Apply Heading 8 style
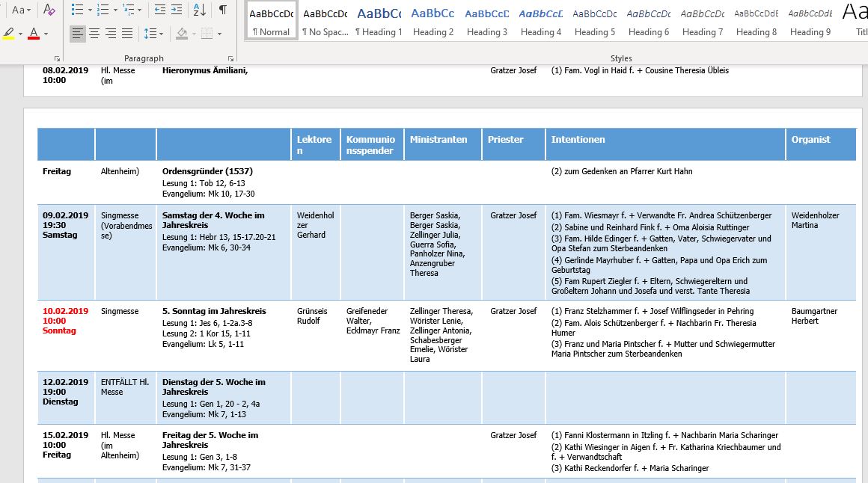 757,20
